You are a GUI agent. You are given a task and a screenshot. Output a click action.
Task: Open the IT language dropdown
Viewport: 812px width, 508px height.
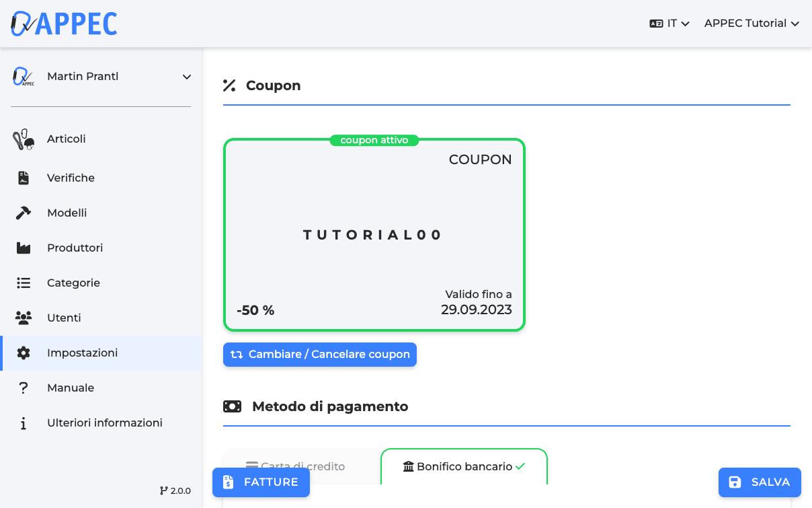(x=669, y=23)
